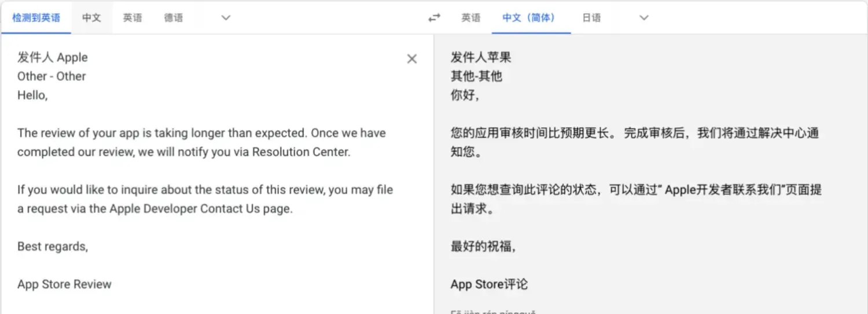This screenshot has height=314, width=868.
Task: Click translated line "知您。"
Action: click(x=466, y=152)
